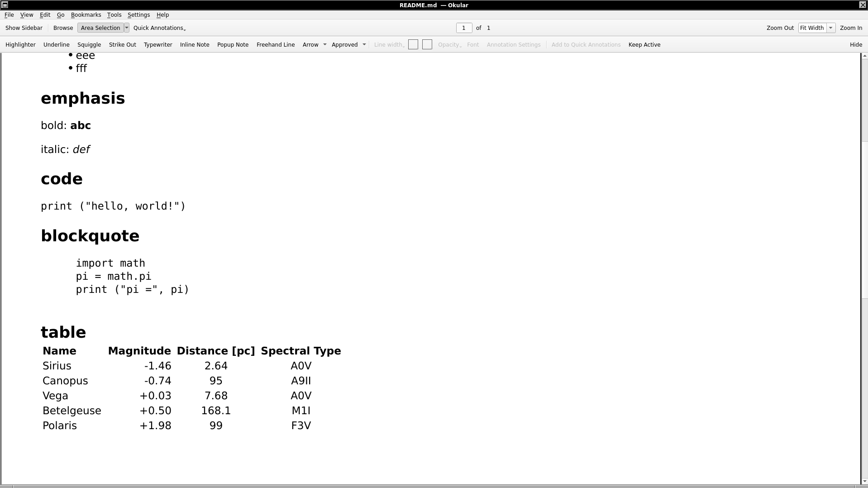Viewport: 868px width, 488px height.
Task: Click the first color swatch after Line width
Action: click(413, 45)
